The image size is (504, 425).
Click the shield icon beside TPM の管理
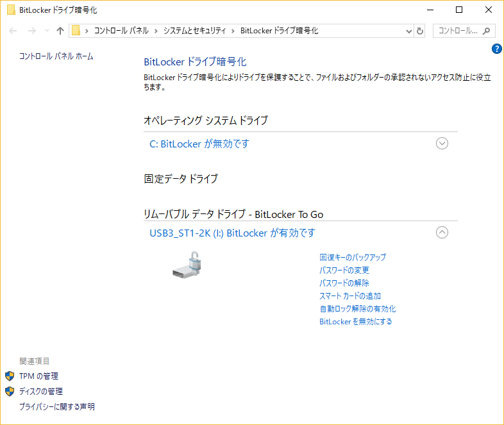click(10, 376)
